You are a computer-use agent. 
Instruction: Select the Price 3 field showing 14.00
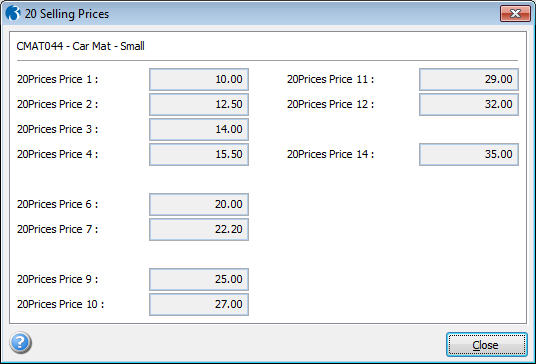(199, 129)
